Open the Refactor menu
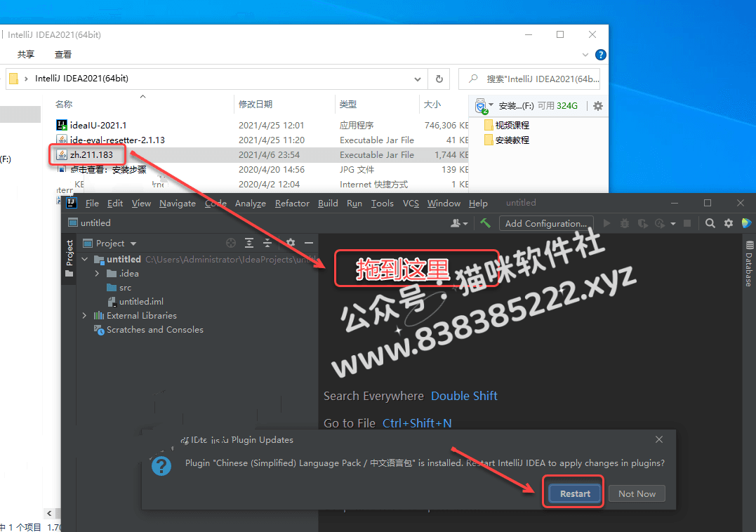 (x=292, y=204)
